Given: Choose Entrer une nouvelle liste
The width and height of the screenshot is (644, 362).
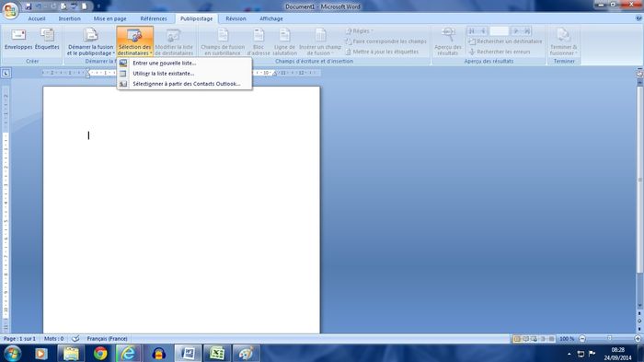Looking at the screenshot, I should pos(184,63).
